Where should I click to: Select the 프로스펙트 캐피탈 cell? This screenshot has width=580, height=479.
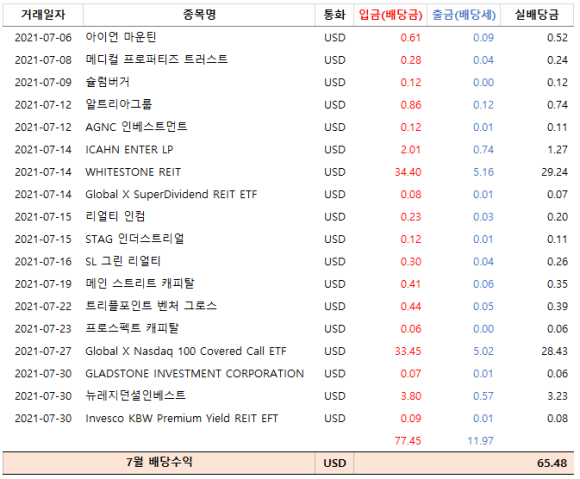pos(132,328)
